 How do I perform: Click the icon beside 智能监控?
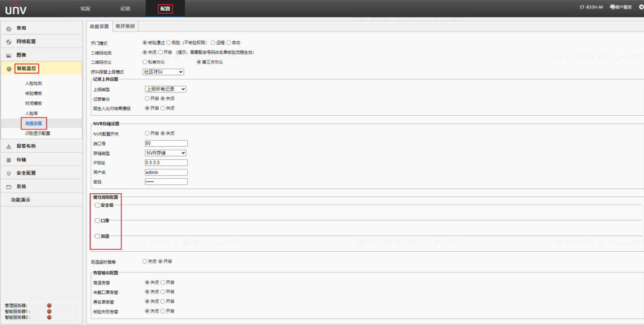pyautogui.click(x=9, y=69)
